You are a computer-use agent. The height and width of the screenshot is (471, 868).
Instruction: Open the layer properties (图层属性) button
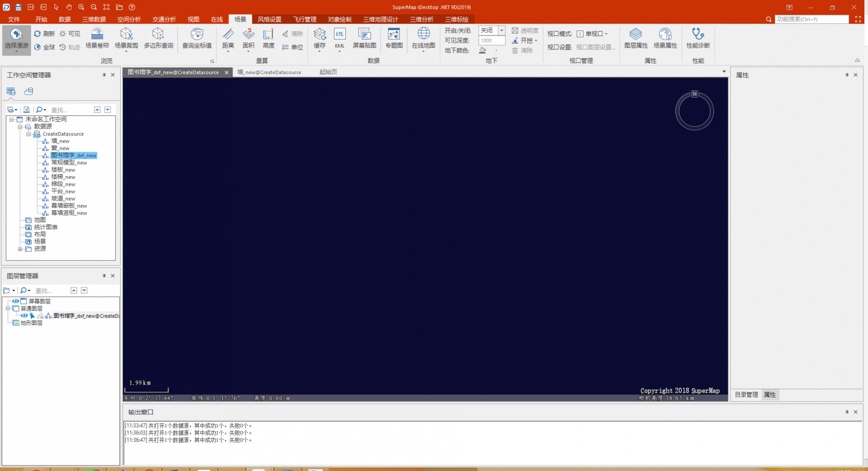click(636, 38)
